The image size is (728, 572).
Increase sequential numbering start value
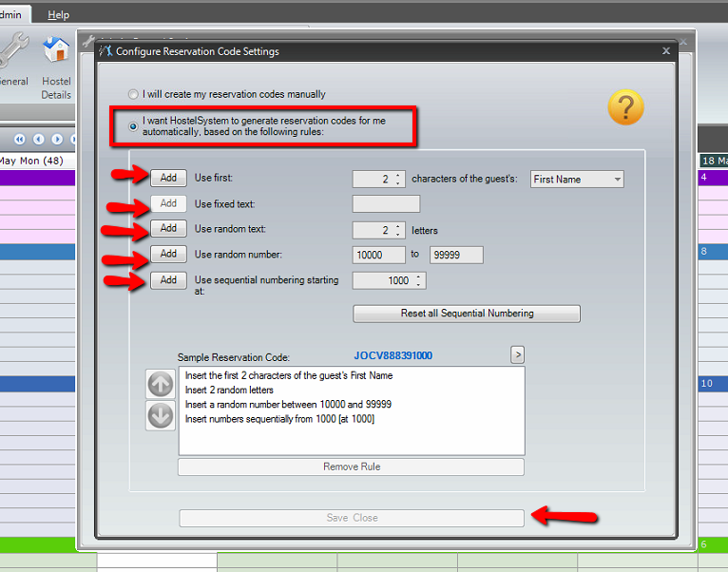pyautogui.click(x=418, y=276)
